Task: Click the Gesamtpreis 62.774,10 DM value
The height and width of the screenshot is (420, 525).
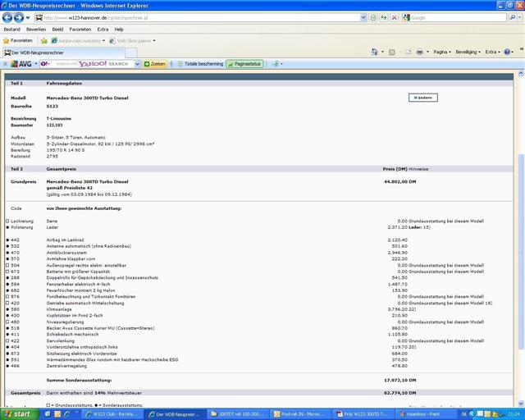Action: (400, 393)
